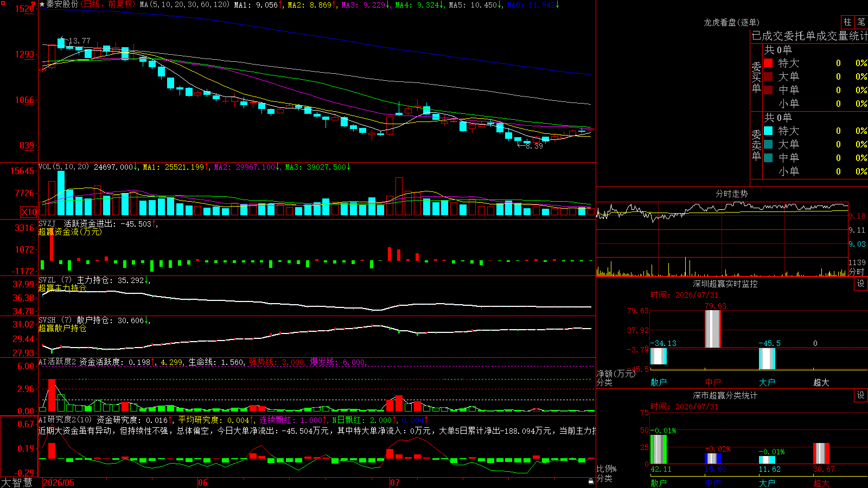Viewport: 868px width, 488px height.
Task: Click the SVSH (7) indicator name
Action: point(55,320)
